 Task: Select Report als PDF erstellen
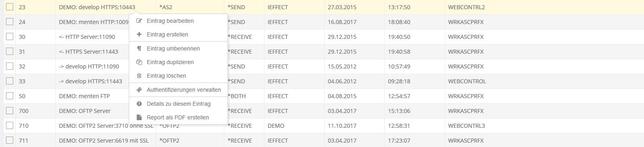click(178, 117)
